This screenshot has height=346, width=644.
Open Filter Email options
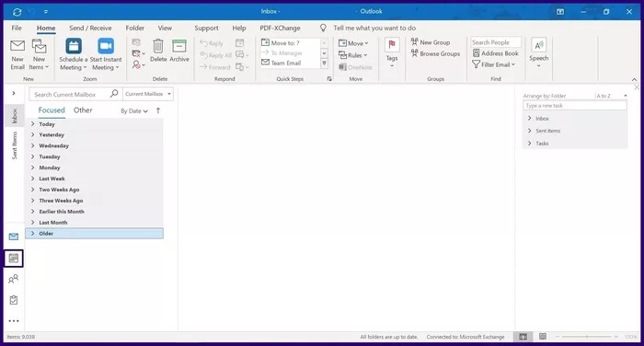click(x=493, y=64)
